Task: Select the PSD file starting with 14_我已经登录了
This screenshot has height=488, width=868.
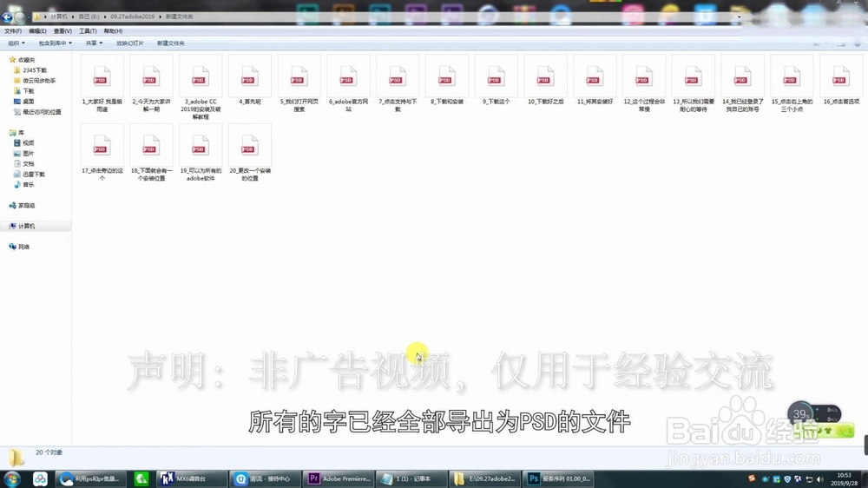Action: tap(742, 83)
